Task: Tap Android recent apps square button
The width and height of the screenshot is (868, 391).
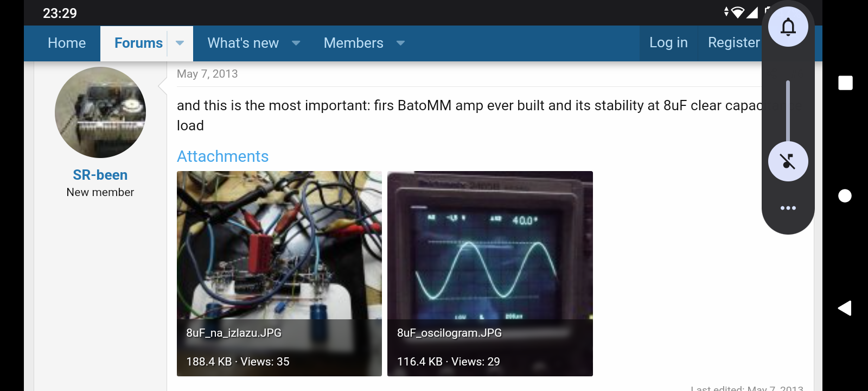Action: click(845, 83)
